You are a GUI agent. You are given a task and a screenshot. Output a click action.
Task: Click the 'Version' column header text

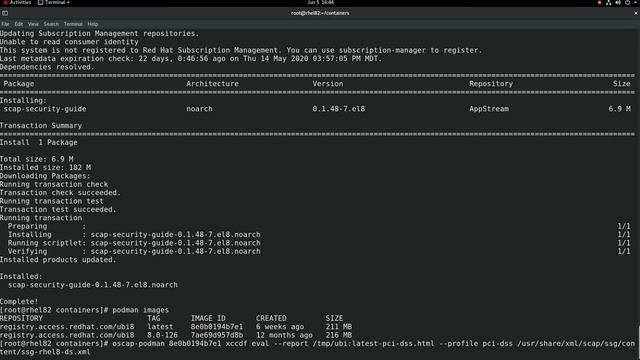click(x=328, y=84)
